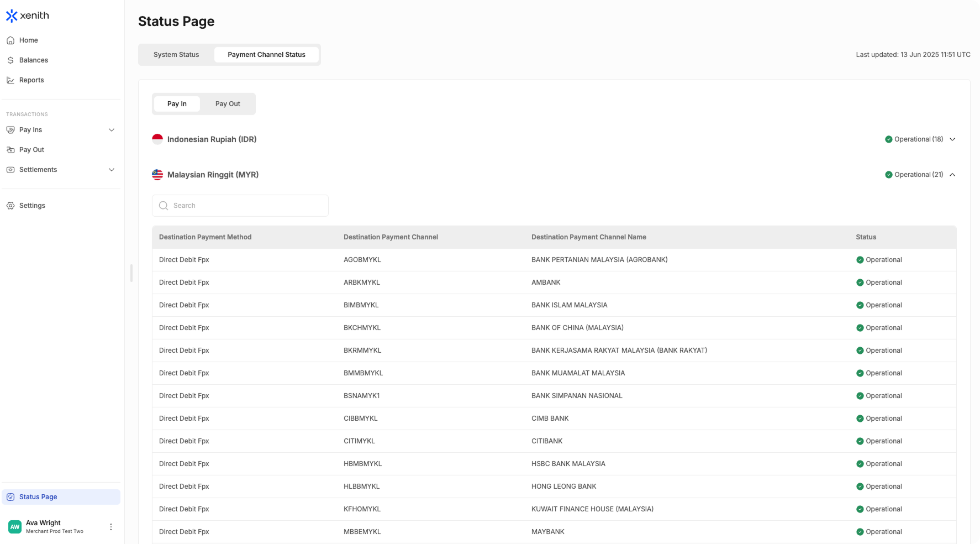
Task: Click the Indonesian flag icon
Action: click(x=157, y=139)
